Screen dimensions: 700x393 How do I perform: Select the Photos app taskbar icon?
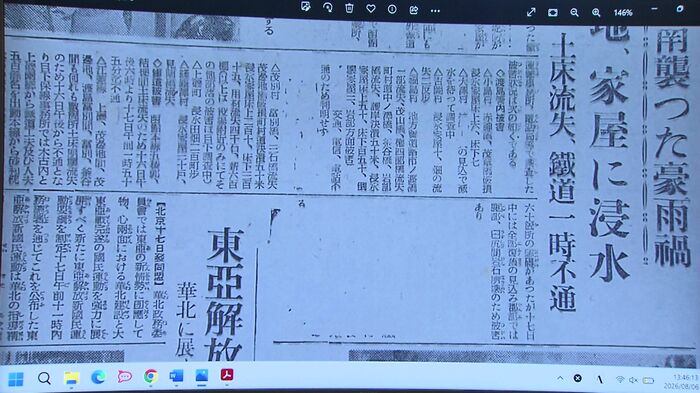[201, 376]
